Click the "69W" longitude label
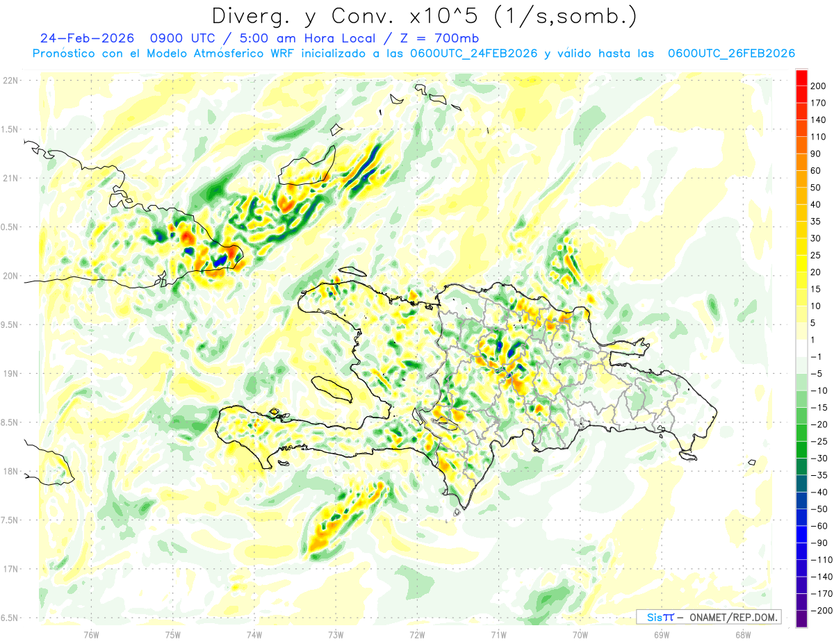The height and width of the screenshot is (644, 834). coord(662,634)
